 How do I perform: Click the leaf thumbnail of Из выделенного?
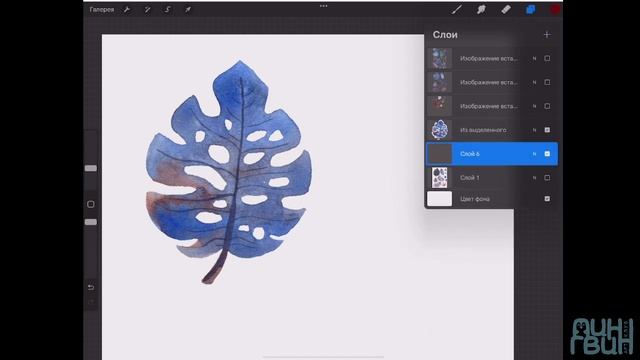pos(440,130)
